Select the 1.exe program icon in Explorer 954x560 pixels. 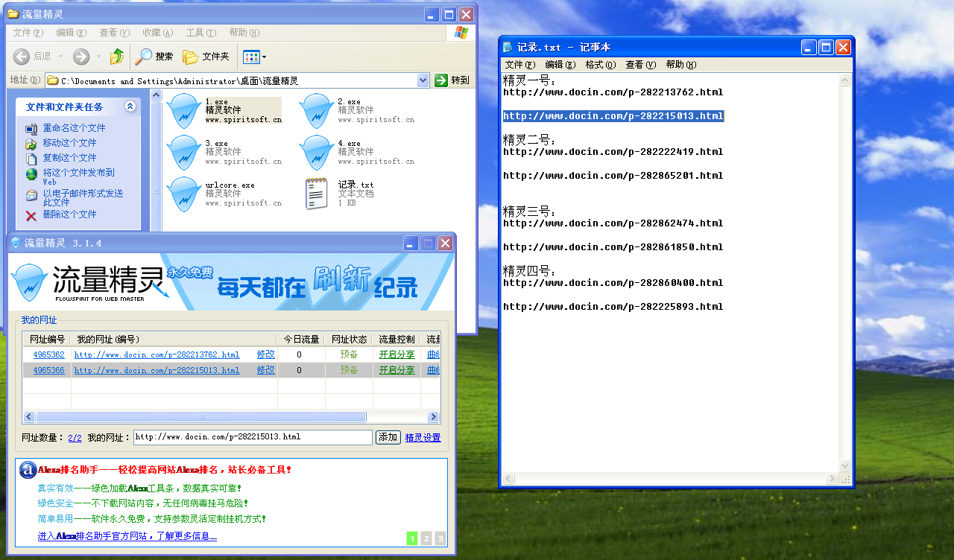[183, 110]
